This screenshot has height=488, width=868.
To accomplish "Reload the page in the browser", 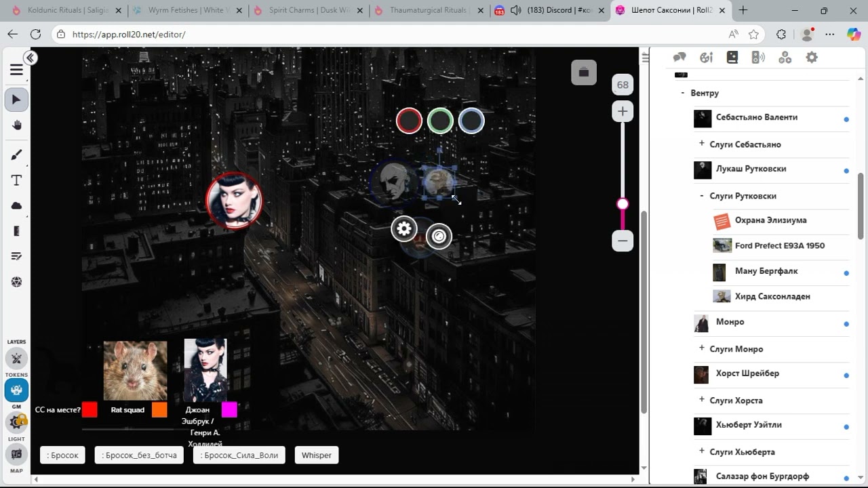I will [36, 34].
